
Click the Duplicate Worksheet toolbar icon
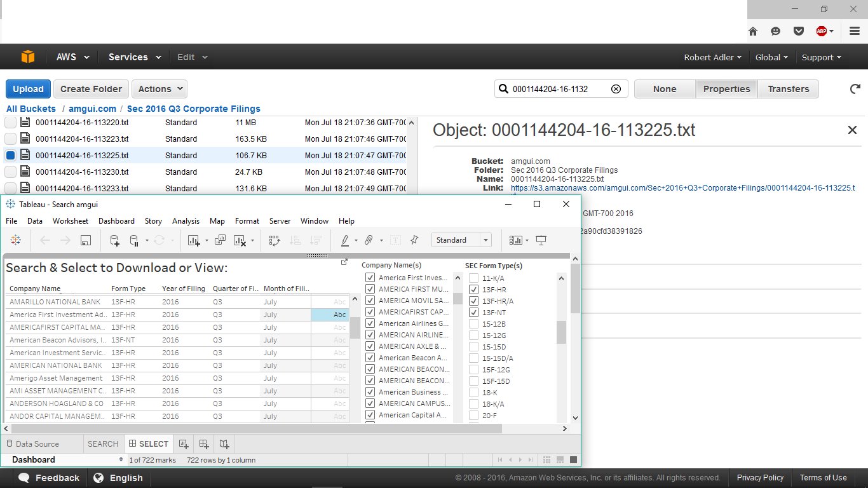(x=220, y=240)
